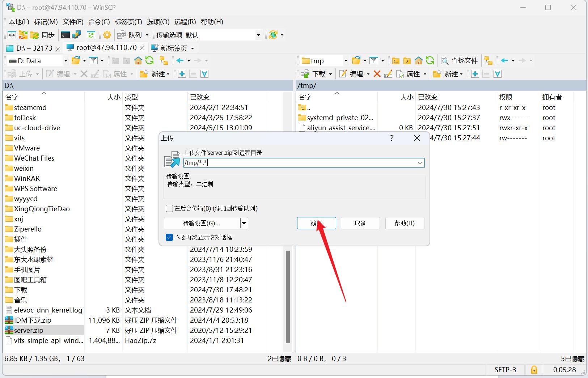Click the local panel plus select-files icon

[x=182, y=74]
